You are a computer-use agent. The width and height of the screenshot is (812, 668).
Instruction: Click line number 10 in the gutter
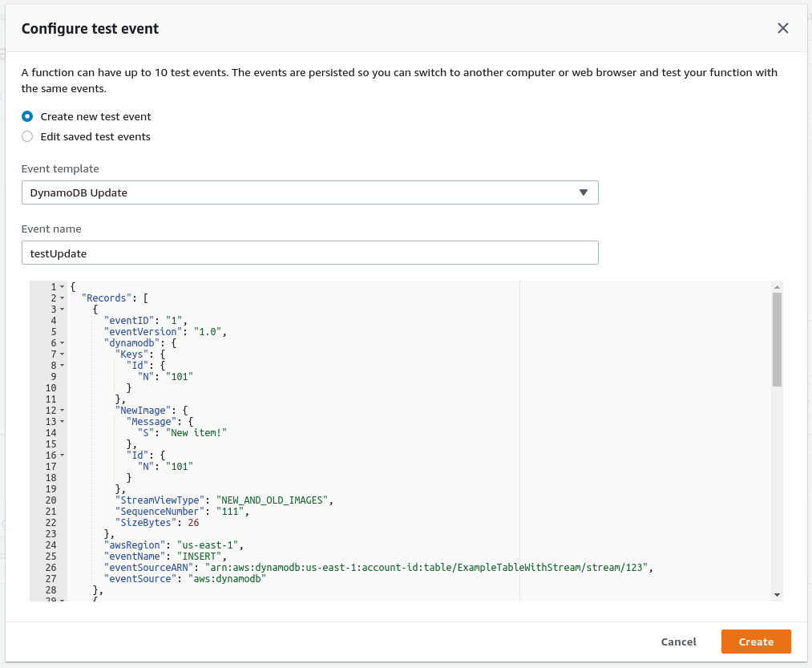tap(50, 387)
